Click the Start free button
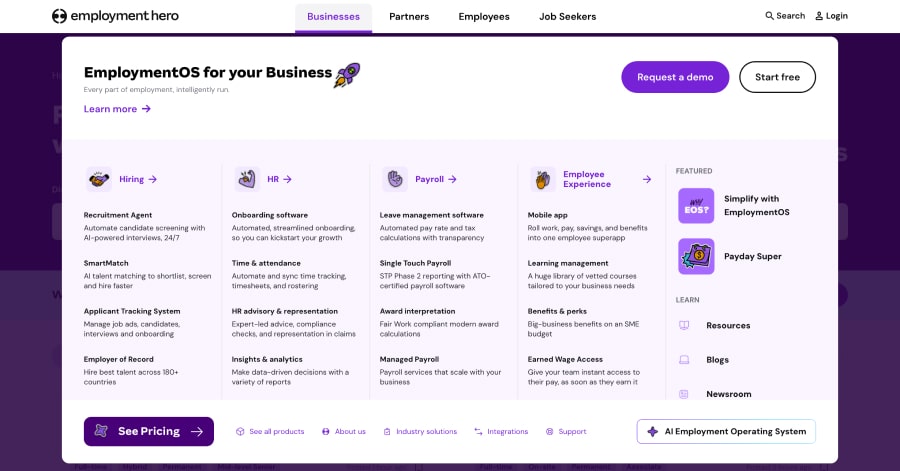900x471 pixels. [x=777, y=77]
